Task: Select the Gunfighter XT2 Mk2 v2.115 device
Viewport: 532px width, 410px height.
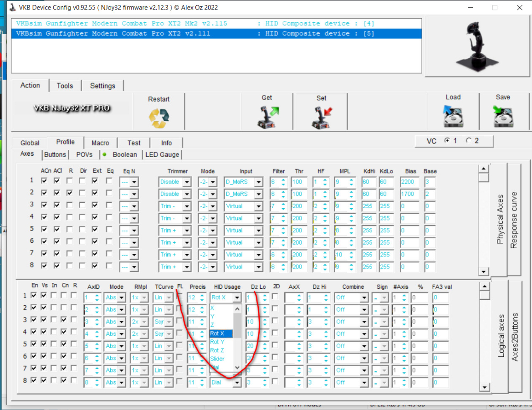Action: tap(216, 23)
